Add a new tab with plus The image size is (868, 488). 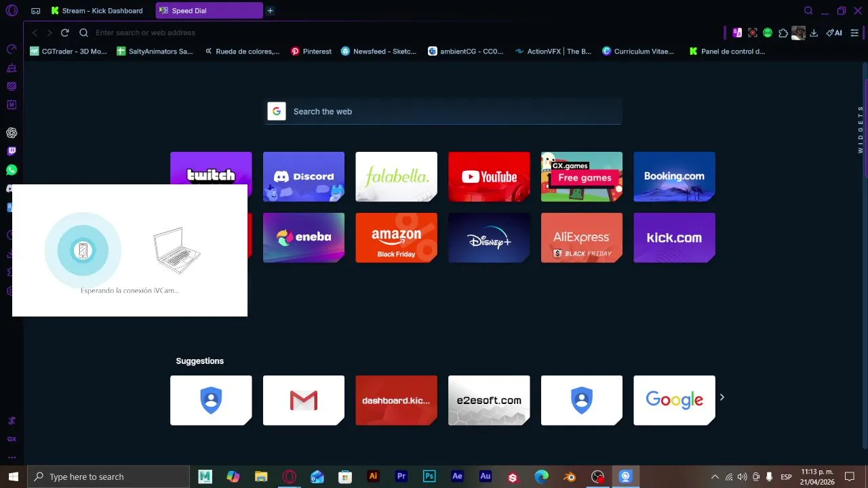[270, 11]
